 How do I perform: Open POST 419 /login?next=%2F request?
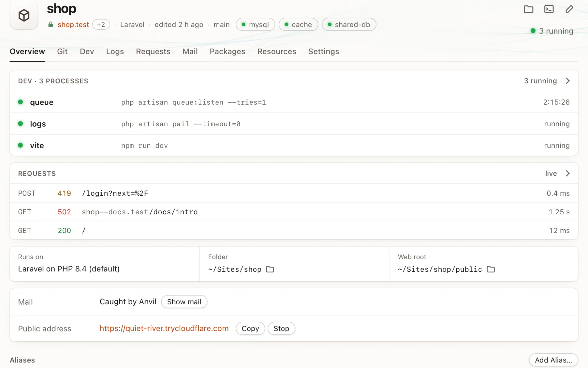(x=294, y=193)
